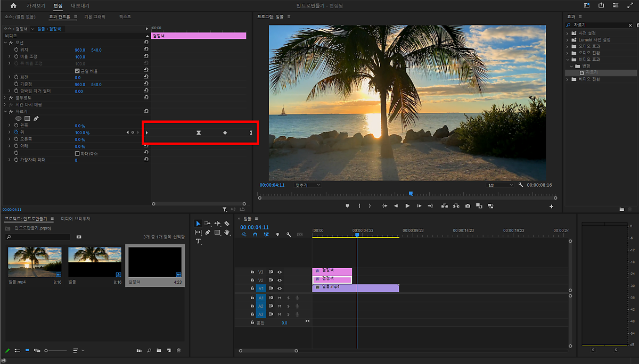Select the Type tool
Screen dimensions: 639x364
[198, 241]
